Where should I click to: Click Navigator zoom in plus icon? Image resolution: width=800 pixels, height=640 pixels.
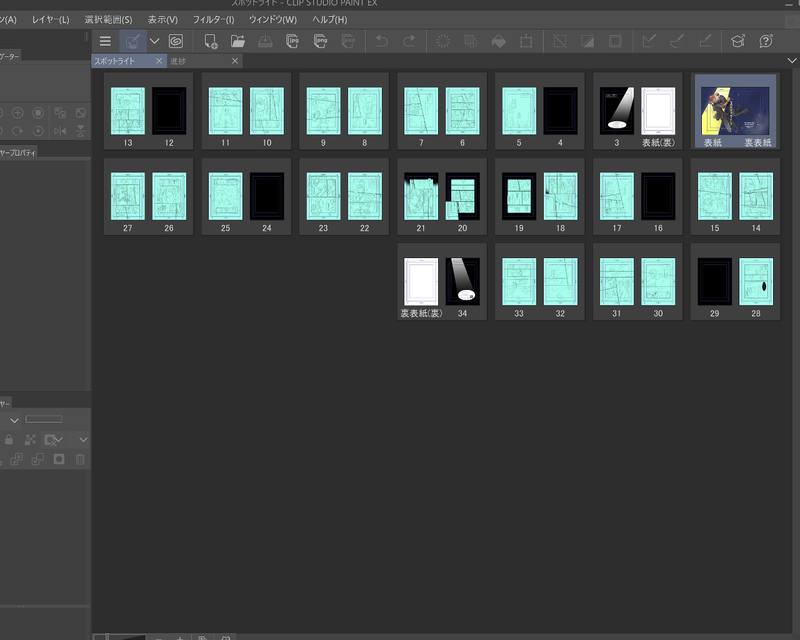coord(17,113)
